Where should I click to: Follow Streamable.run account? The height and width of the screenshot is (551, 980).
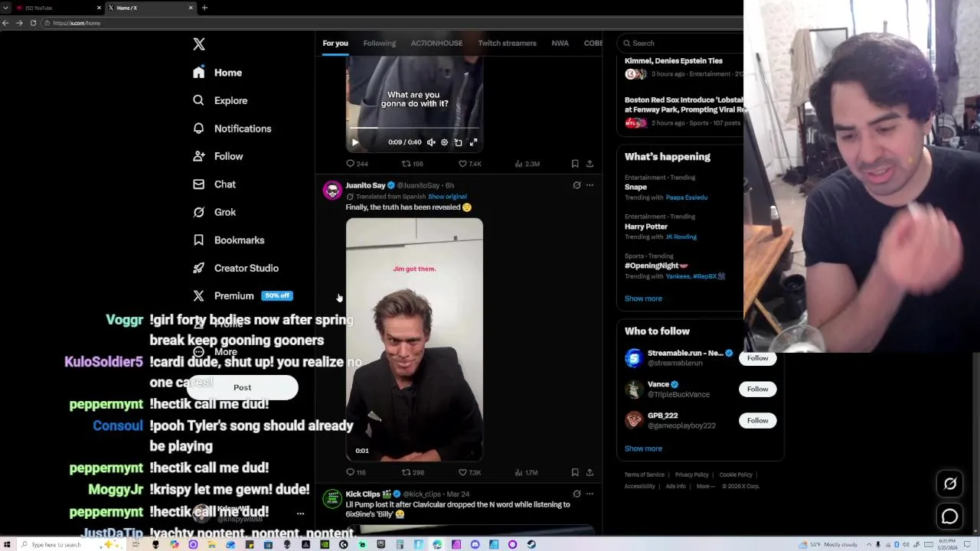point(757,358)
